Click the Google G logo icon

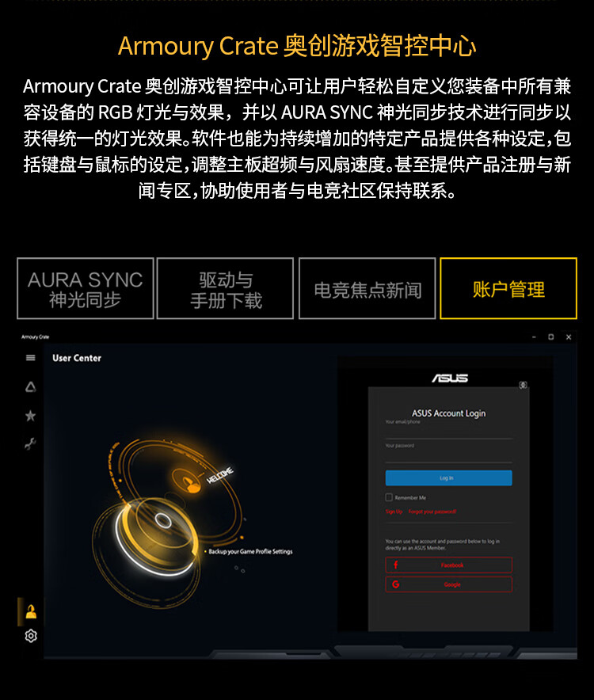(396, 584)
